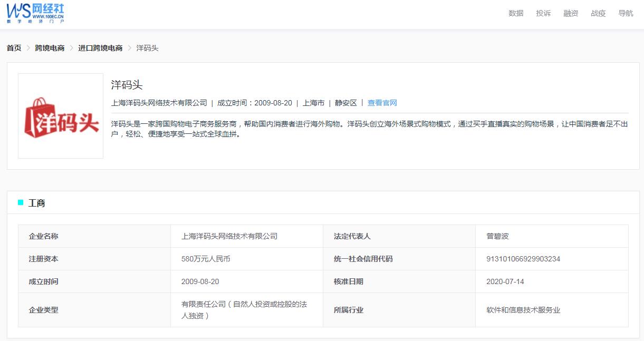Navigate to 首页 via breadcrumb
Screen dimensions: 644x341
[x=13, y=47]
